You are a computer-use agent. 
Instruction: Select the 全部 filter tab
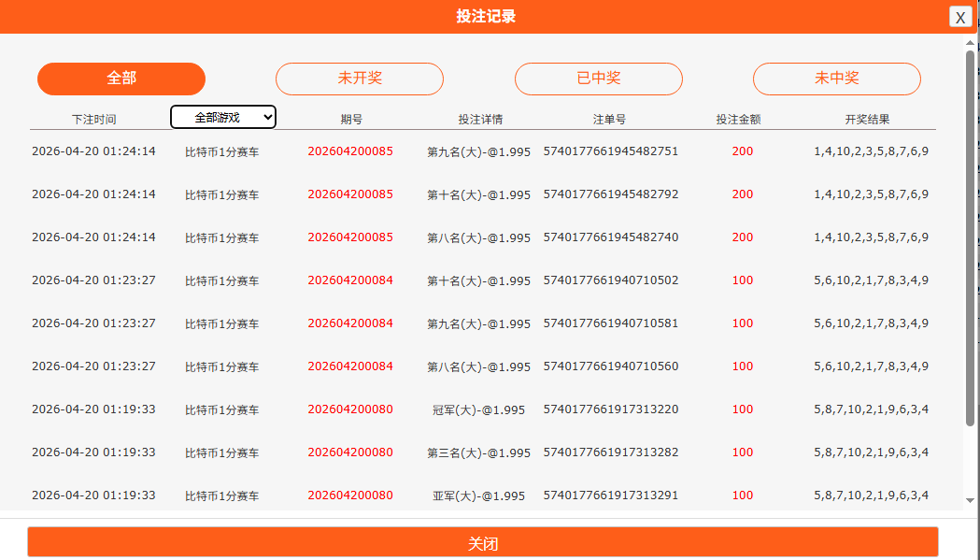[x=121, y=79]
